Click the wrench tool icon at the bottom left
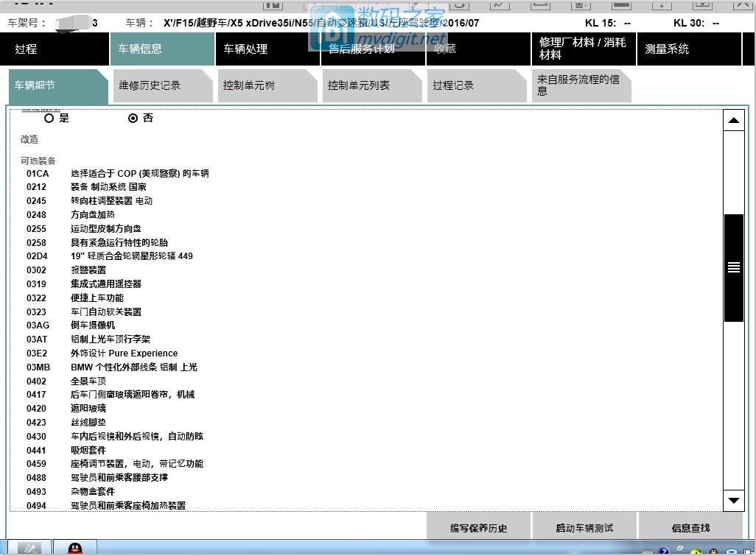This screenshot has height=556, width=756. coord(29,549)
